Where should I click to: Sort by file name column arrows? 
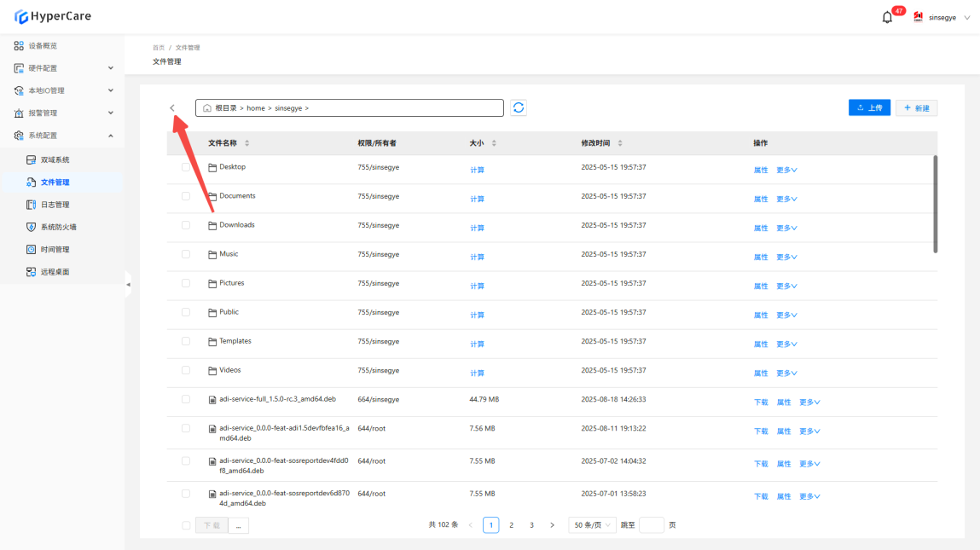247,143
